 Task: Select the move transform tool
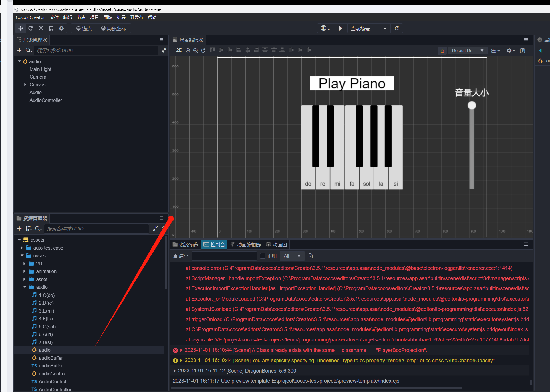(21, 28)
